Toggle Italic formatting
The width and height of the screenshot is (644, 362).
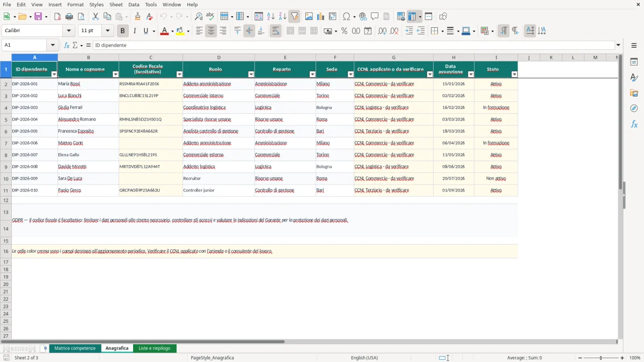134,31
